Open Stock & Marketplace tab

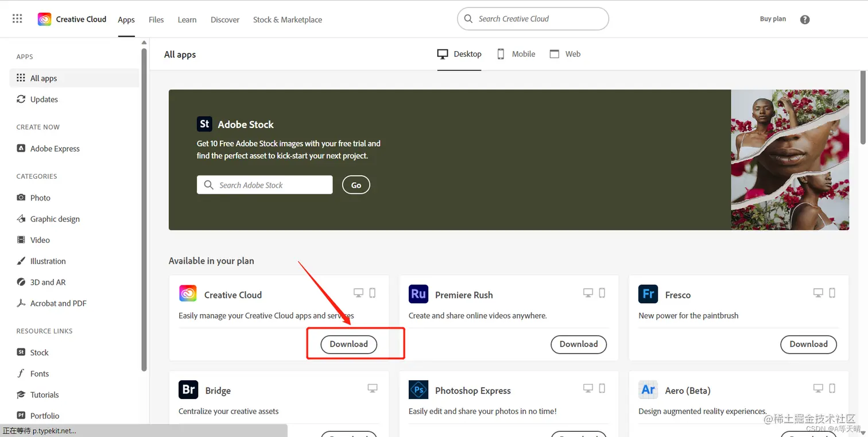point(288,20)
